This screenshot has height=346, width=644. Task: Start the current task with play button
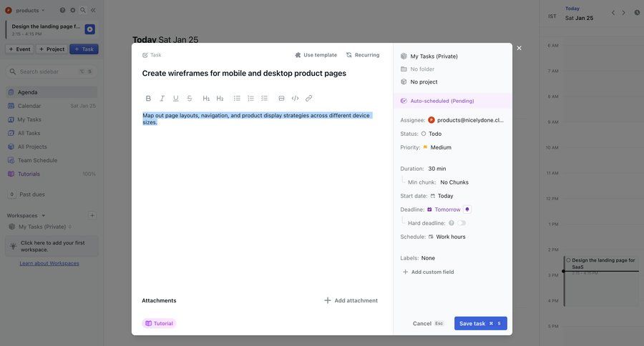(x=90, y=29)
